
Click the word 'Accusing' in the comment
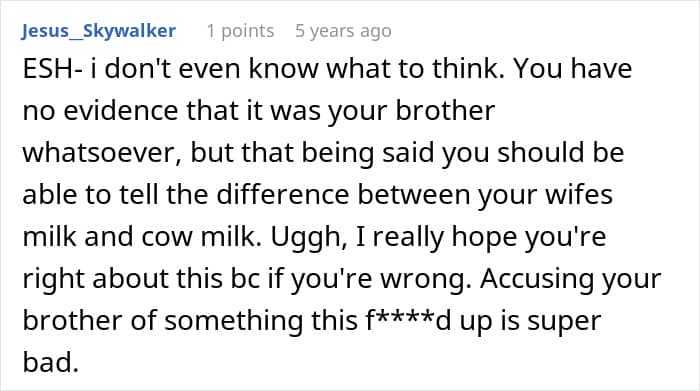coord(537,279)
